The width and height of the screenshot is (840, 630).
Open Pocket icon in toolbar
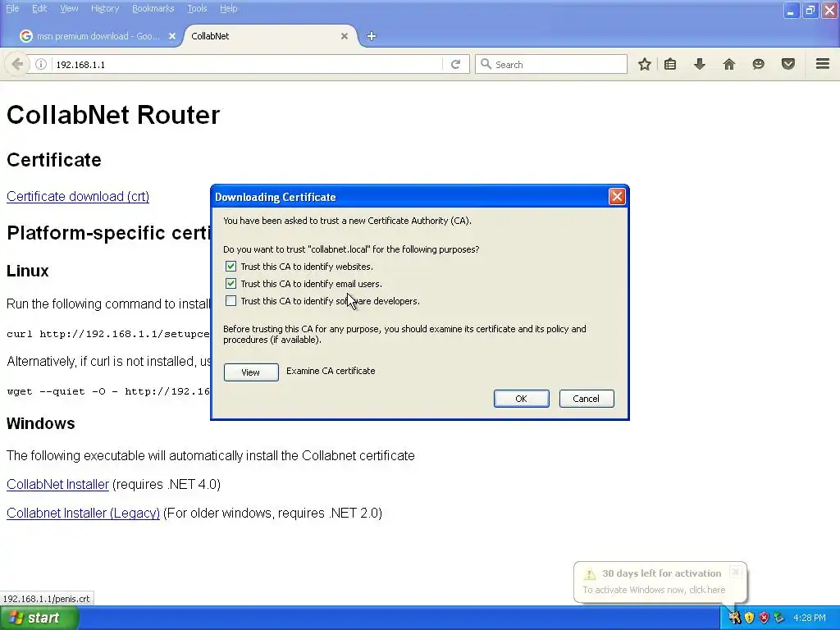(x=788, y=64)
